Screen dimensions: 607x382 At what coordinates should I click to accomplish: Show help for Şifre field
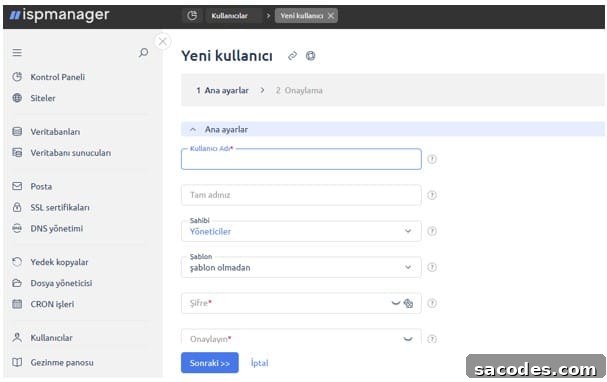[x=432, y=303]
